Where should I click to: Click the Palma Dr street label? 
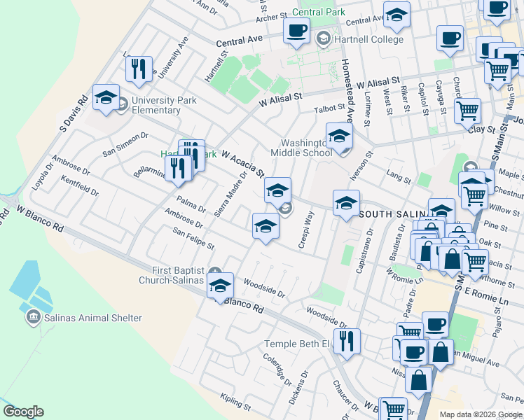(191, 204)
